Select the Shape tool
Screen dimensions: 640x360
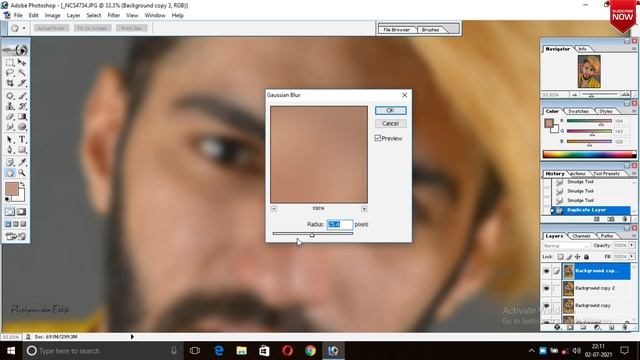(22, 150)
